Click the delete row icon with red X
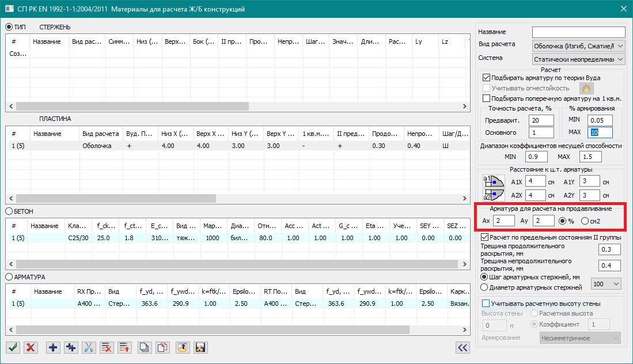The height and width of the screenshot is (364, 633). (107, 347)
